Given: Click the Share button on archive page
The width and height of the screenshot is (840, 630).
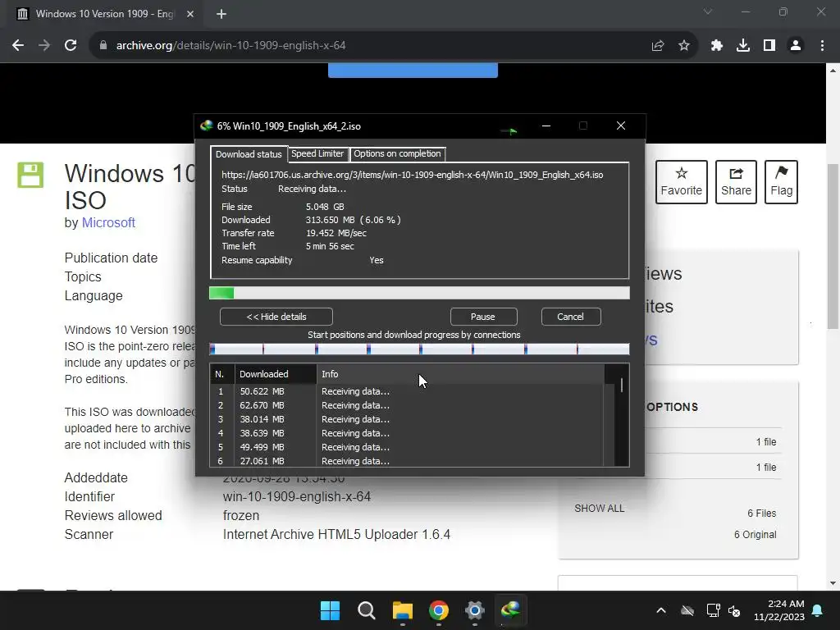Looking at the screenshot, I should point(736,182).
